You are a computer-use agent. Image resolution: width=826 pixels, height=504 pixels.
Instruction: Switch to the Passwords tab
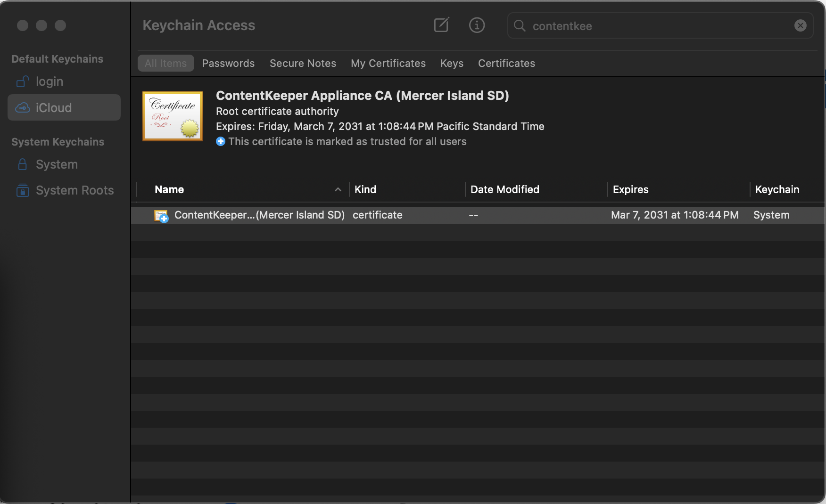(228, 63)
